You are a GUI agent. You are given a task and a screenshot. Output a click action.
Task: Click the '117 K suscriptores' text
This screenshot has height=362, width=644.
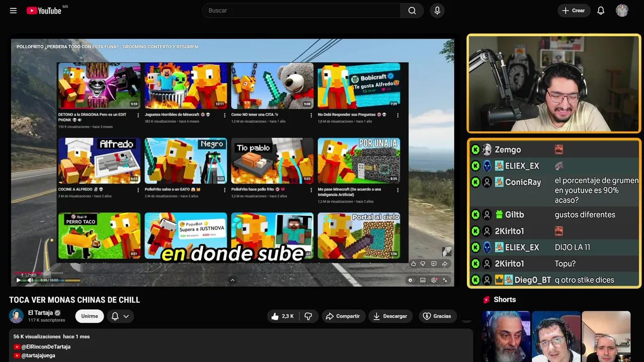(47, 320)
